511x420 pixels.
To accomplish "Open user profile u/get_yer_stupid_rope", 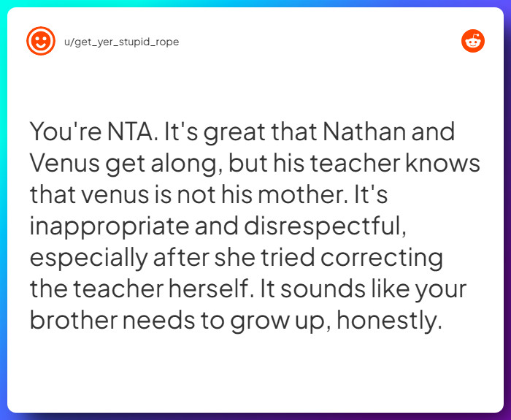I will 122,42.
